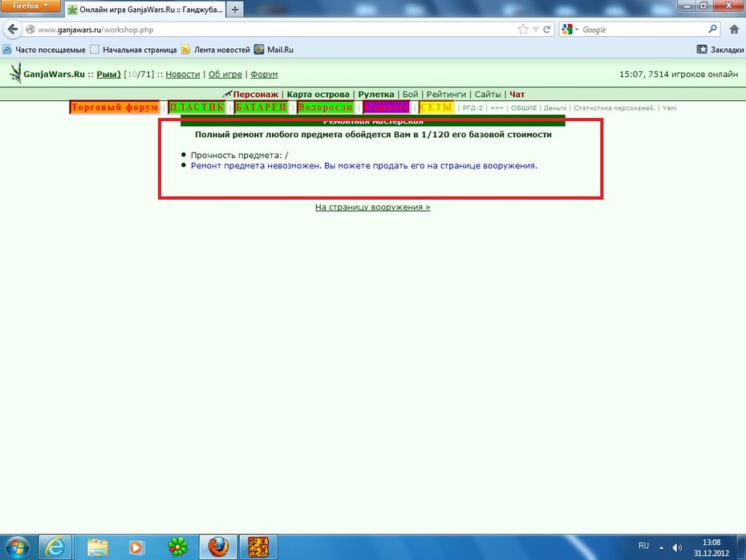Open the Форум link
The width and height of the screenshot is (746, 560).
point(264,75)
